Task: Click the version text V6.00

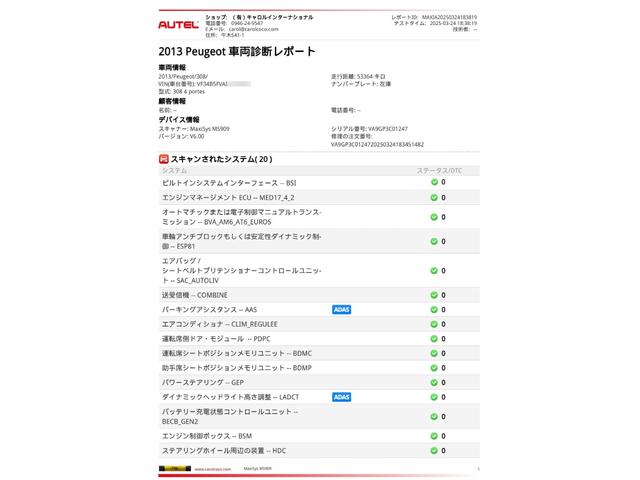Action: pos(197,136)
